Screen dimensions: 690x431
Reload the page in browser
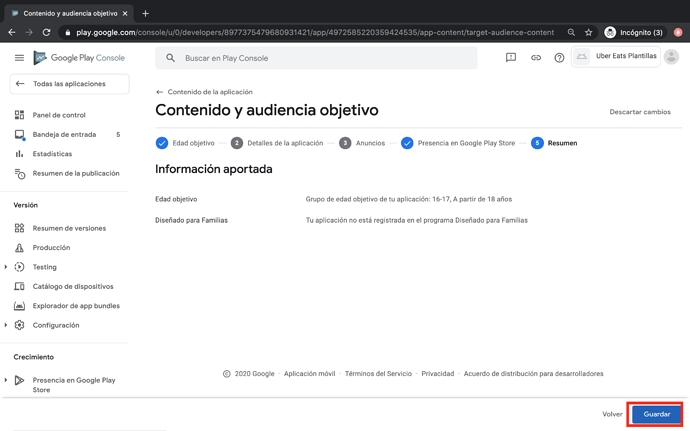(x=46, y=32)
